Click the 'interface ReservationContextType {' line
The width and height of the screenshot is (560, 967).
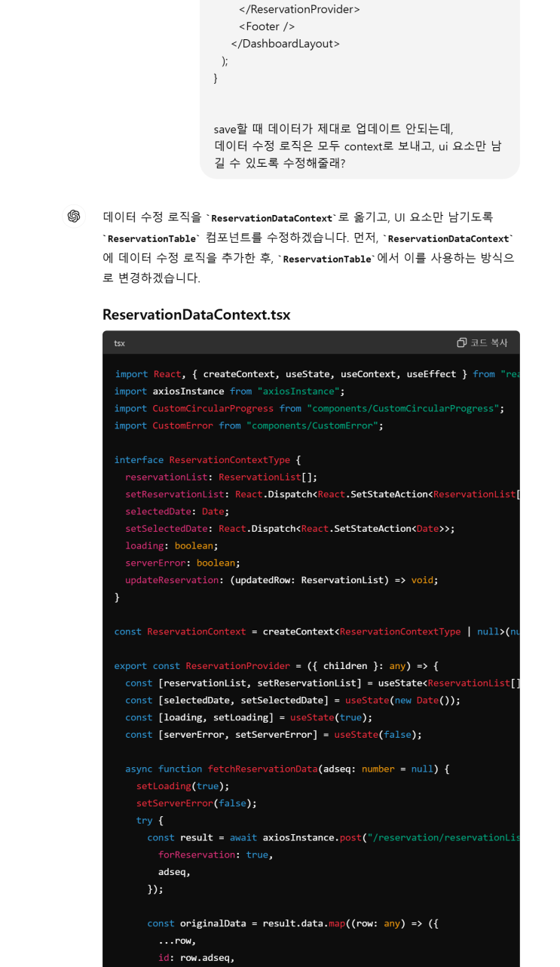click(207, 460)
